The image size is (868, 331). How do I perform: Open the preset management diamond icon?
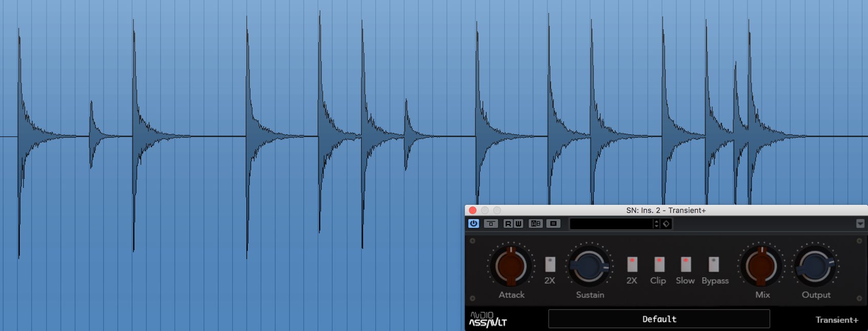coord(666,224)
